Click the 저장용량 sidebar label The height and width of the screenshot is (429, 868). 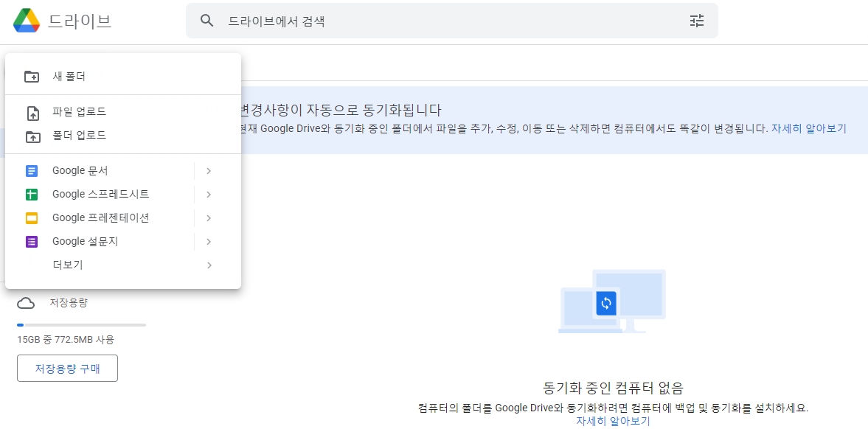tap(69, 303)
